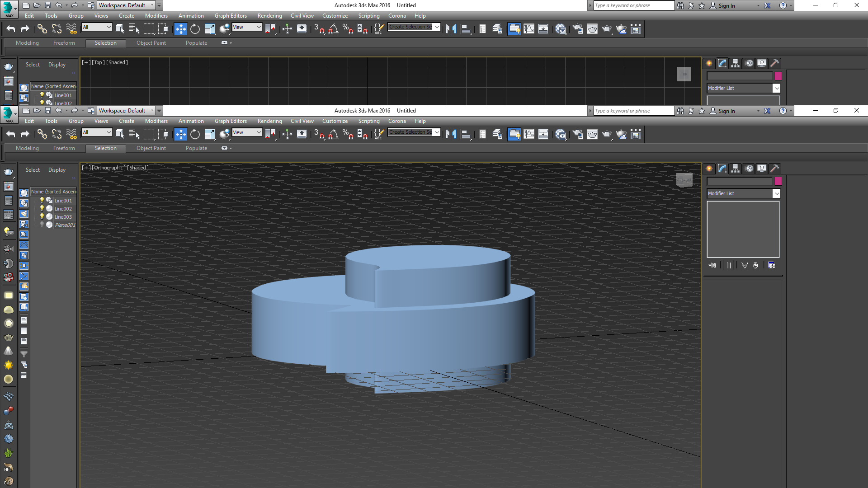Select the Move tool in the front window toolbar
868x488 pixels.
180,134
